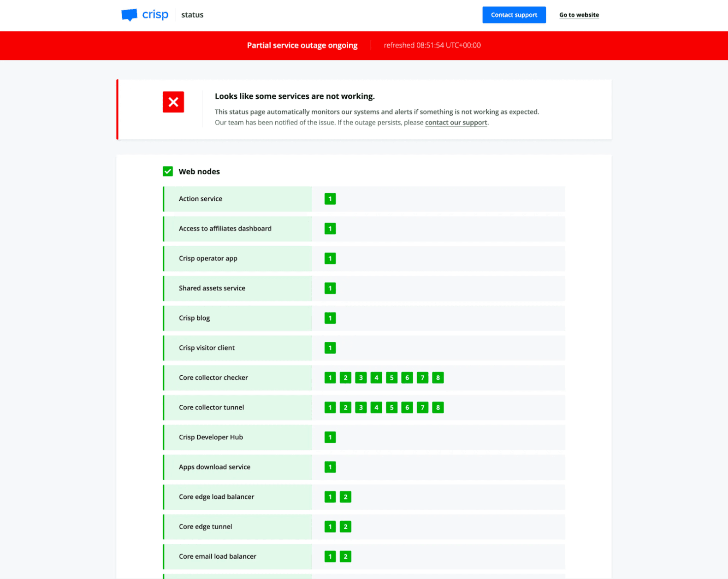Image resolution: width=728 pixels, height=579 pixels.
Task: Select node 1 of Crisp Developer Hub
Action: [330, 437]
